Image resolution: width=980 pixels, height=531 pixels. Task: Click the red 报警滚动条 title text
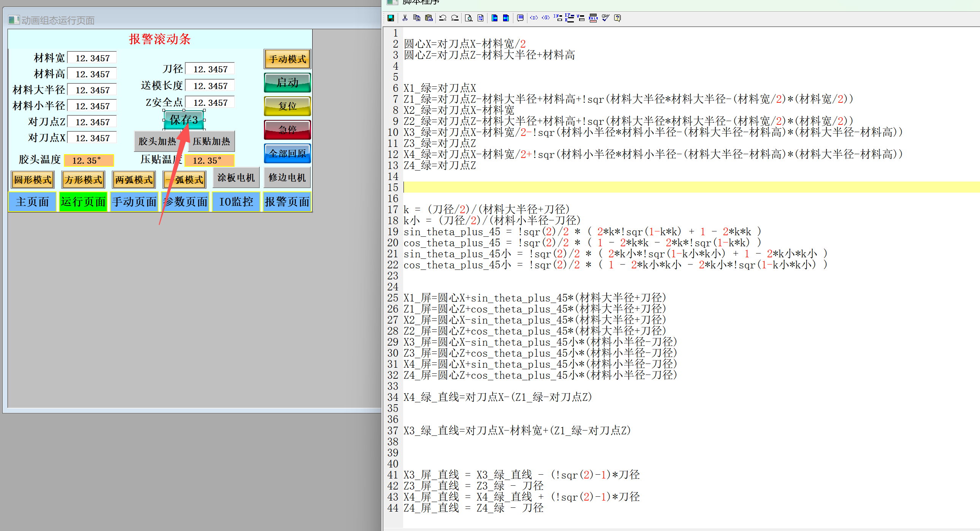[160, 39]
